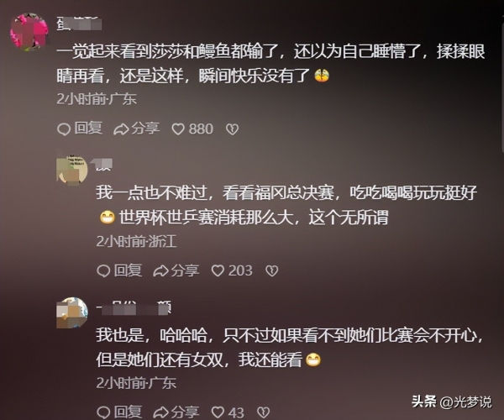
Task: Like the comment showing 880 likes
Action: click(192, 129)
